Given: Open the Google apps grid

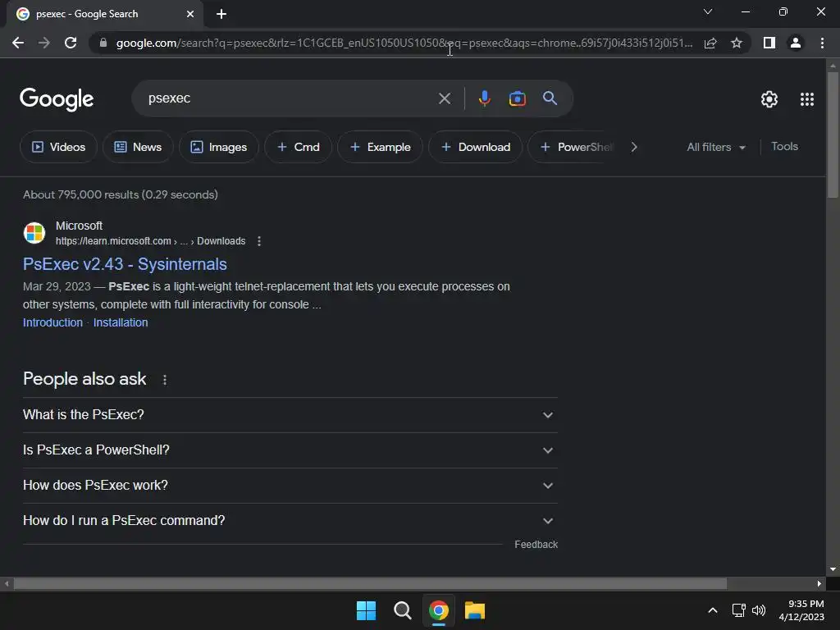Looking at the screenshot, I should pyautogui.click(x=807, y=99).
